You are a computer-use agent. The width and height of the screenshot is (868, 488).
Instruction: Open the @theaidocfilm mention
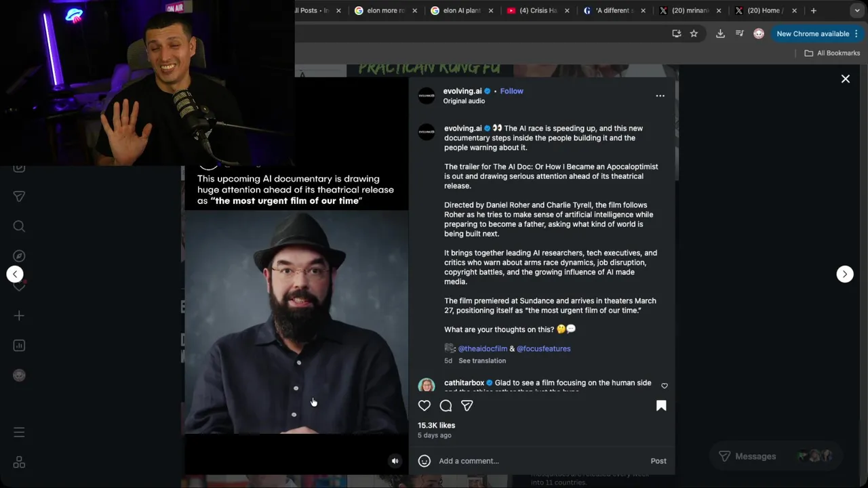coord(483,348)
